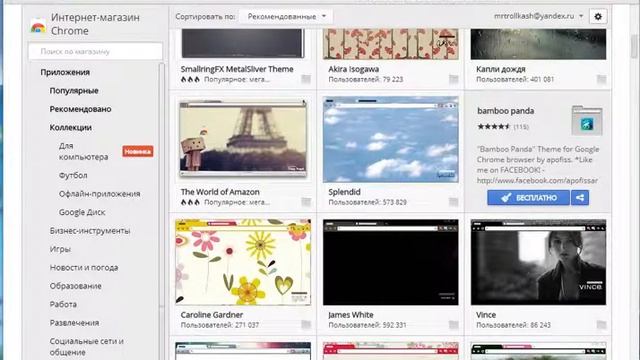Click the small icon on Caroline Gardner card
This screenshot has height=360, width=640.
[x=306, y=324]
